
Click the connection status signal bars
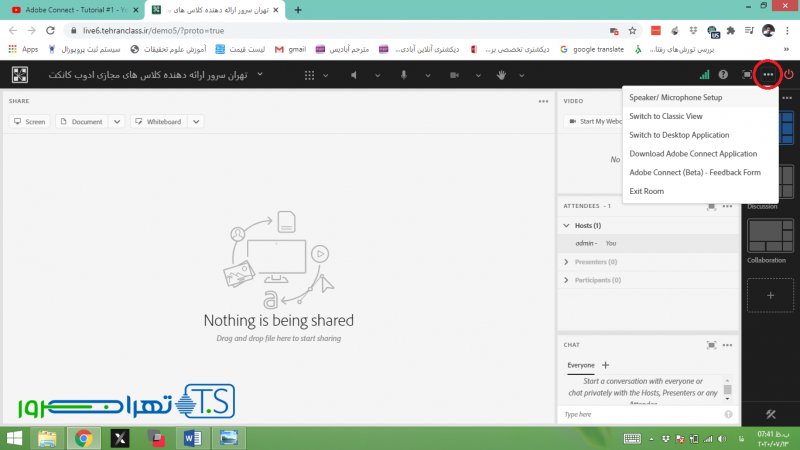tap(704, 75)
